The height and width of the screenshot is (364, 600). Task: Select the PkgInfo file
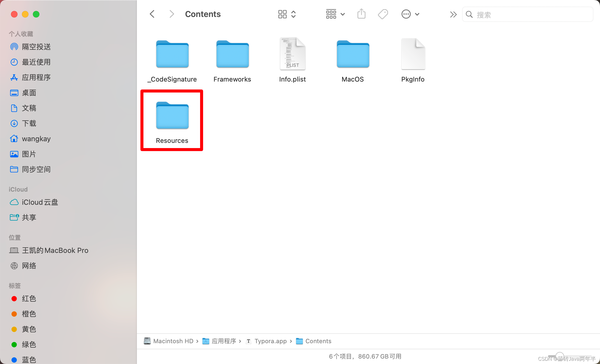point(413,61)
